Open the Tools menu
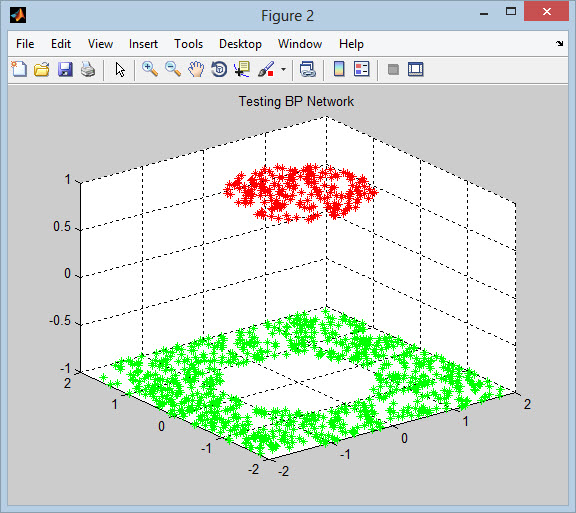576x513 pixels. [x=188, y=44]
